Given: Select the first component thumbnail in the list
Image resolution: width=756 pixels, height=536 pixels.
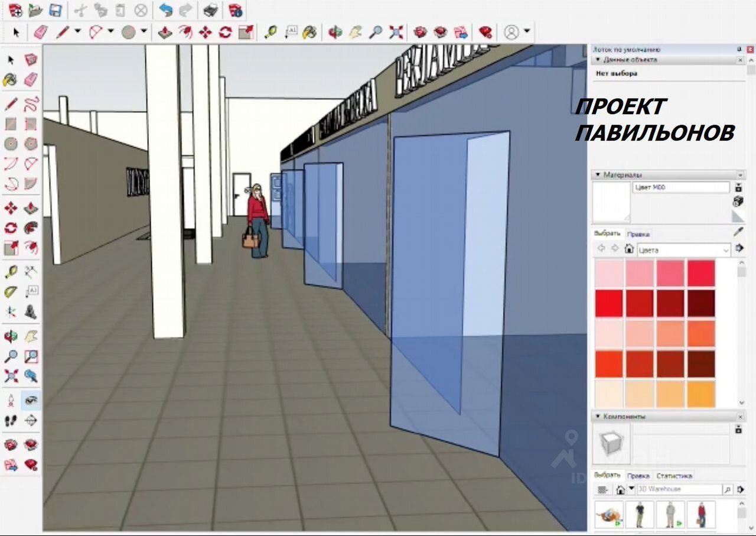Looking at the screenshot, I should (609, 515).
